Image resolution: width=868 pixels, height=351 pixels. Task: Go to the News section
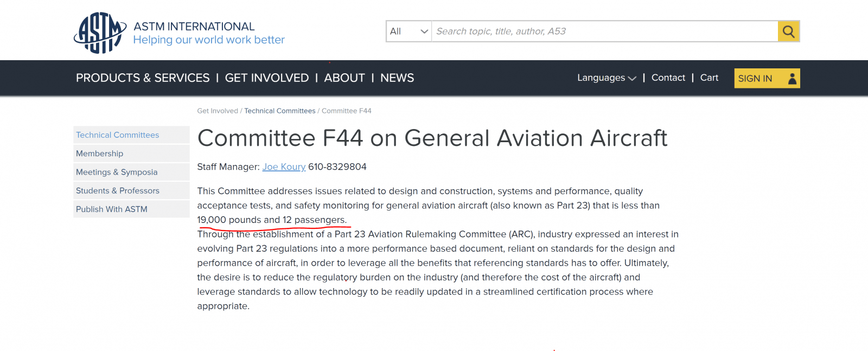397,78
